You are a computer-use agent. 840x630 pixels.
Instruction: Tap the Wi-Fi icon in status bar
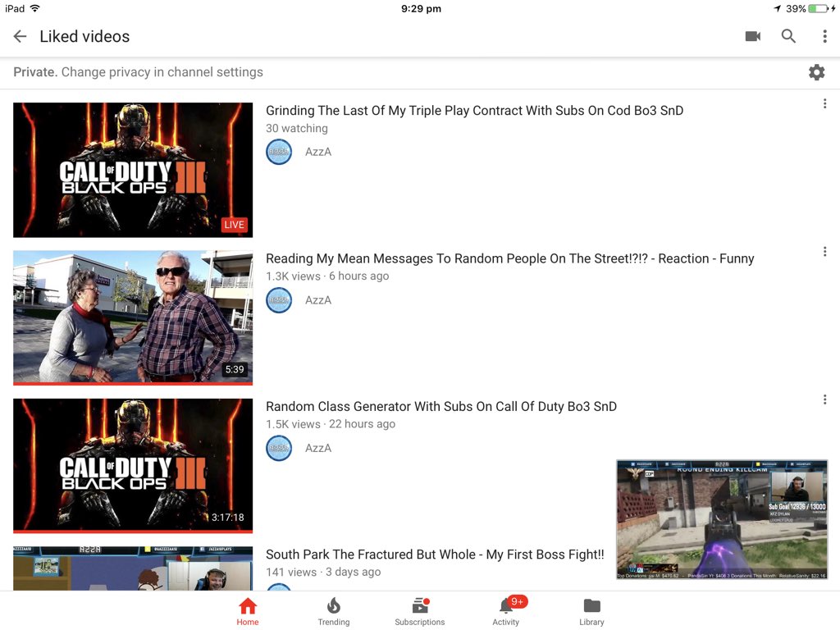click(34, 8)
